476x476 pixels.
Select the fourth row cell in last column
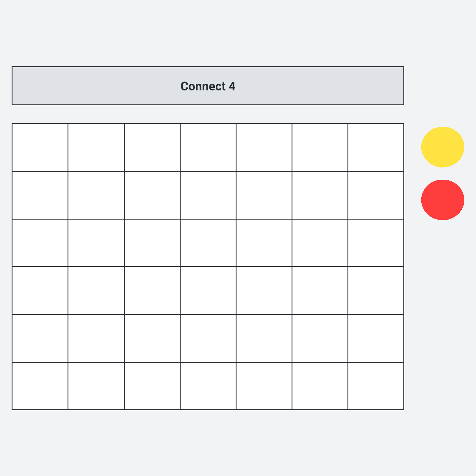(376, 291)
